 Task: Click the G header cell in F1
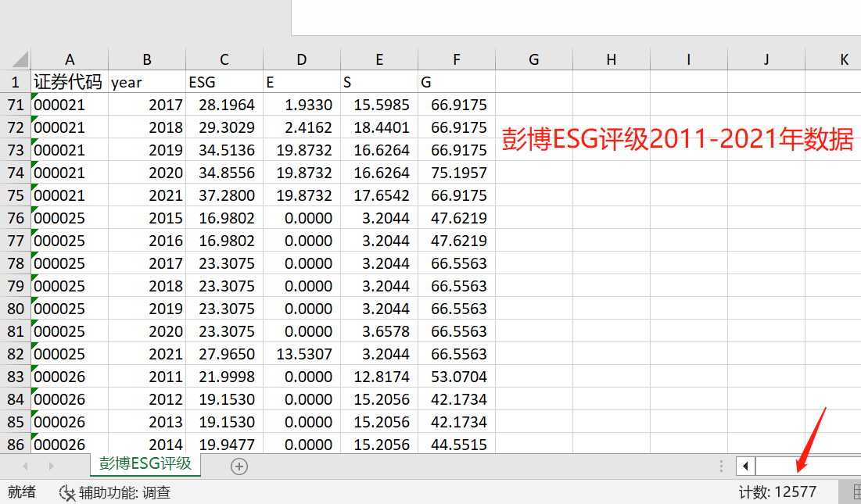click(457, 82)
